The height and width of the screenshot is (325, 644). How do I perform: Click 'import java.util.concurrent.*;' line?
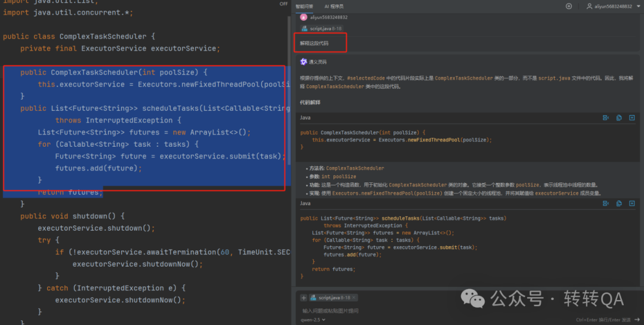tap(68, 13)
